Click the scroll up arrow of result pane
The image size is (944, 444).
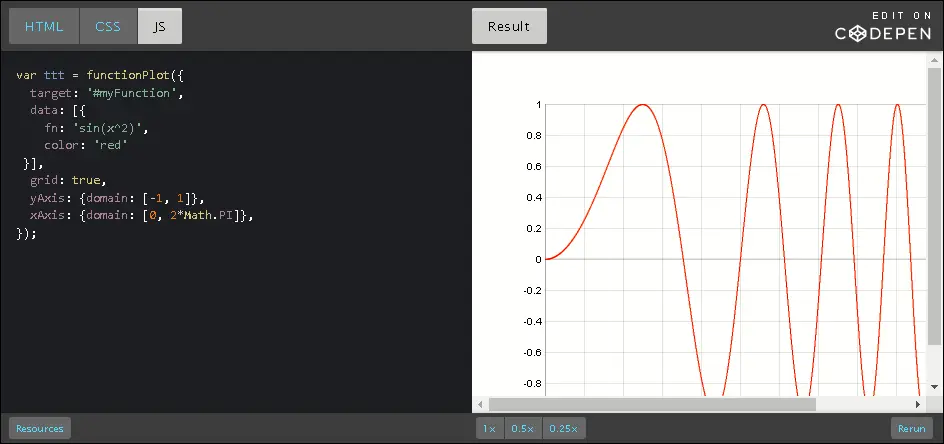934,60
